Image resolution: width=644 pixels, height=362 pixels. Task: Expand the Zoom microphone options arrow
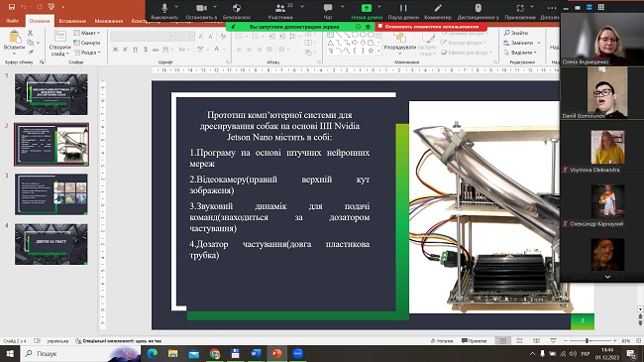(176, 7)
